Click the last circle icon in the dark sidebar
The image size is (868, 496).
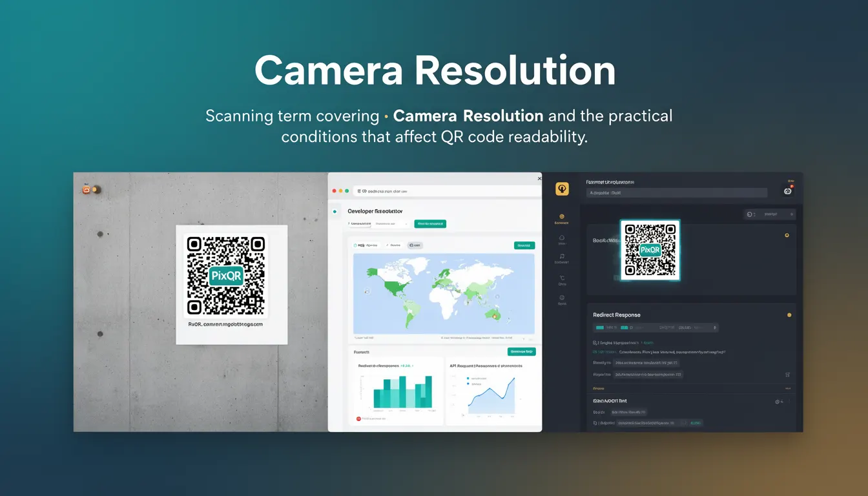coord(561,298)
